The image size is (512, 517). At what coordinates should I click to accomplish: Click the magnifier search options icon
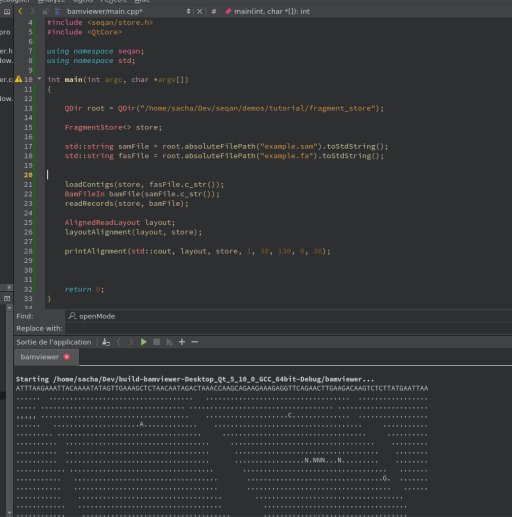pyautogui.click(x=72, y=316)
